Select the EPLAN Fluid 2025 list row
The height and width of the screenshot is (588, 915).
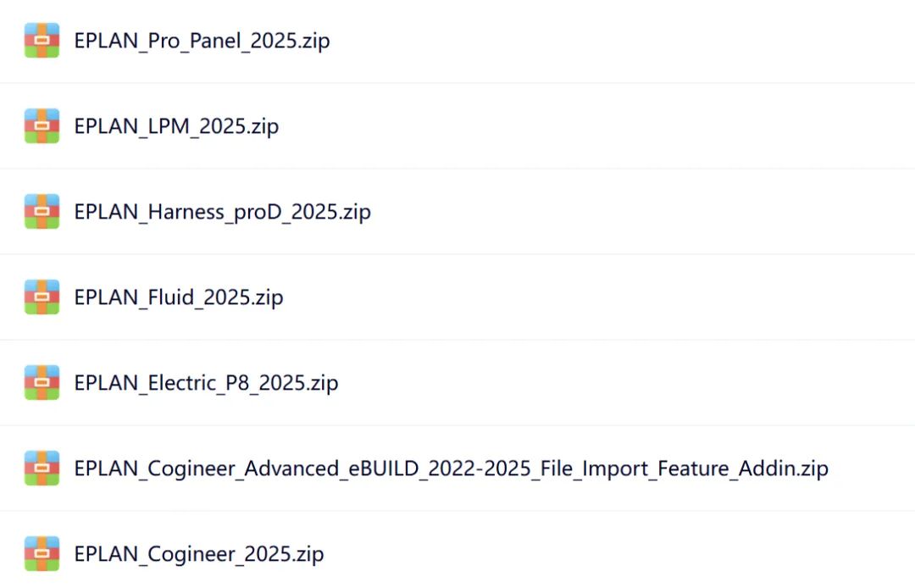(593, 297)
